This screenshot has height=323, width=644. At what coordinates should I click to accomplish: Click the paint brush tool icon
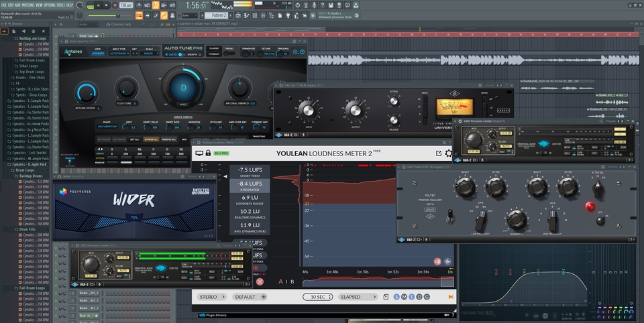156,15
